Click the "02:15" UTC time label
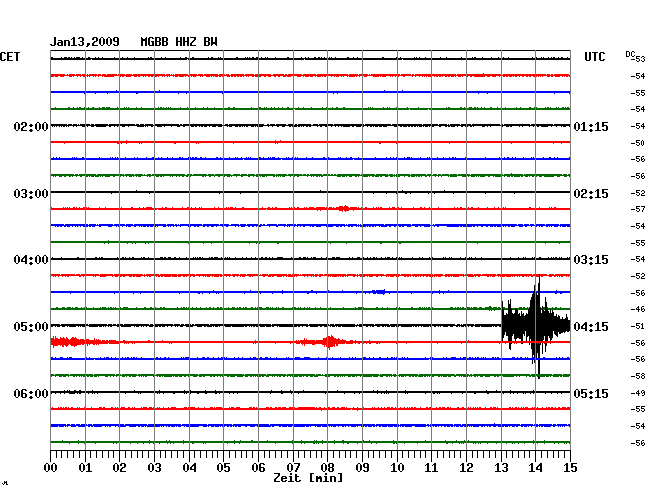Viewport: 650px width, 494px height. pos(591,194)
